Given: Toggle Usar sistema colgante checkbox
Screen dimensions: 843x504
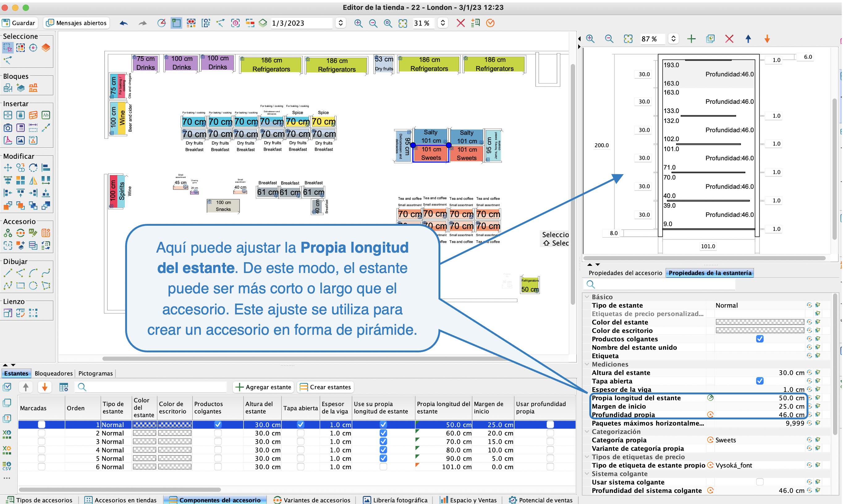Looking at the screenshot, I should (760, 482).
